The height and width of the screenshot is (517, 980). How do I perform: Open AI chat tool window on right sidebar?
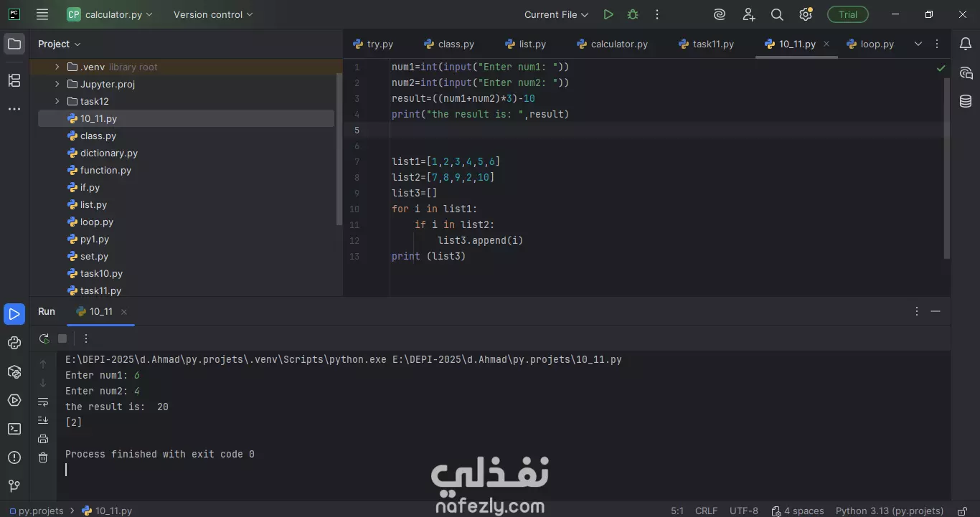(x=966, y=73)
